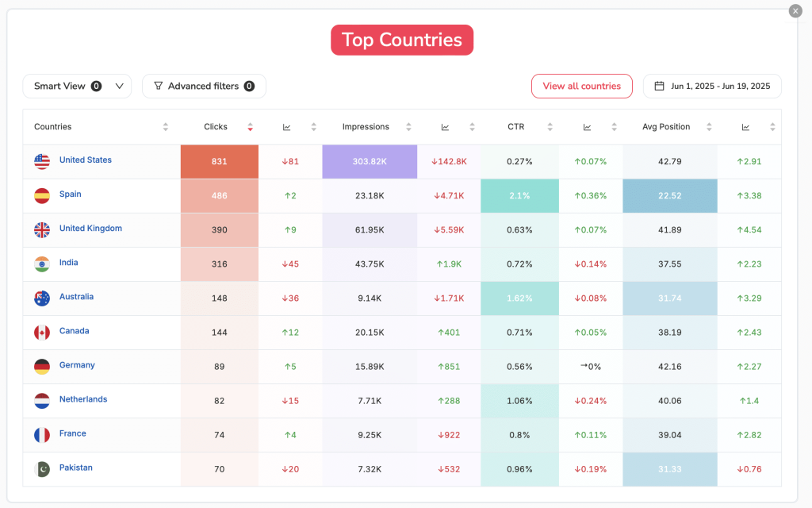Click the trend chart icon beside Avg Position

point(745,126)
